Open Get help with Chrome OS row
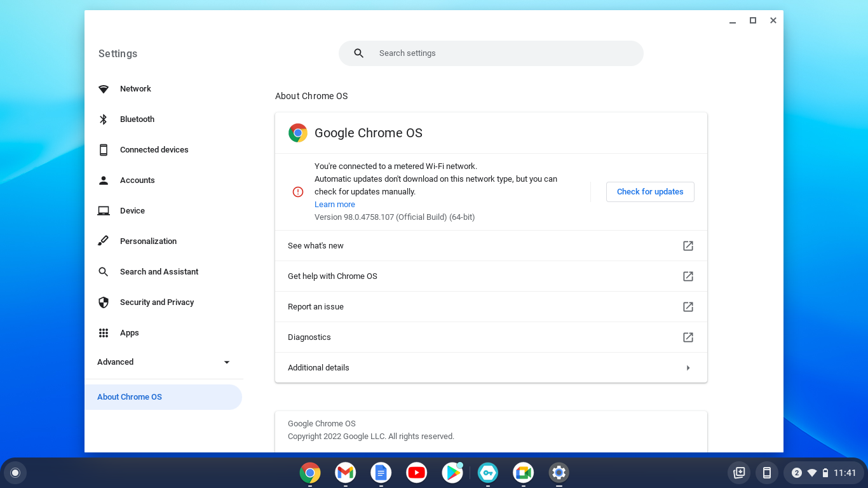Screen dimensions: 868x488 (491, 276)
